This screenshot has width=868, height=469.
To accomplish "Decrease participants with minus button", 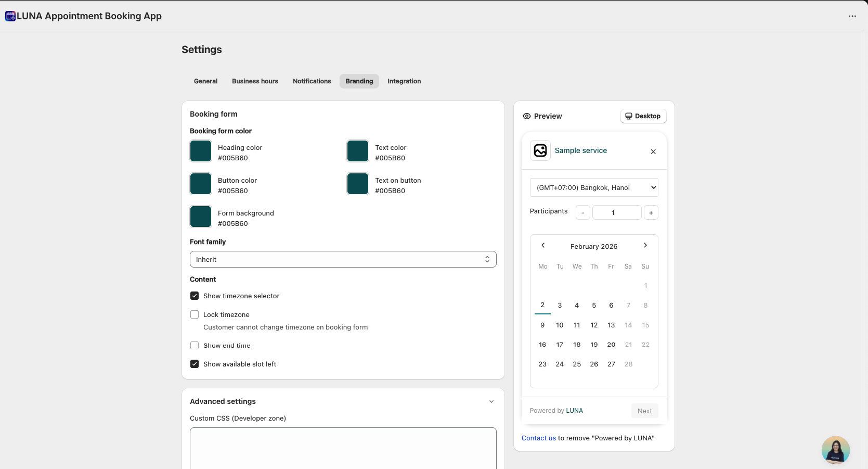I will click(x=582, y=212).
